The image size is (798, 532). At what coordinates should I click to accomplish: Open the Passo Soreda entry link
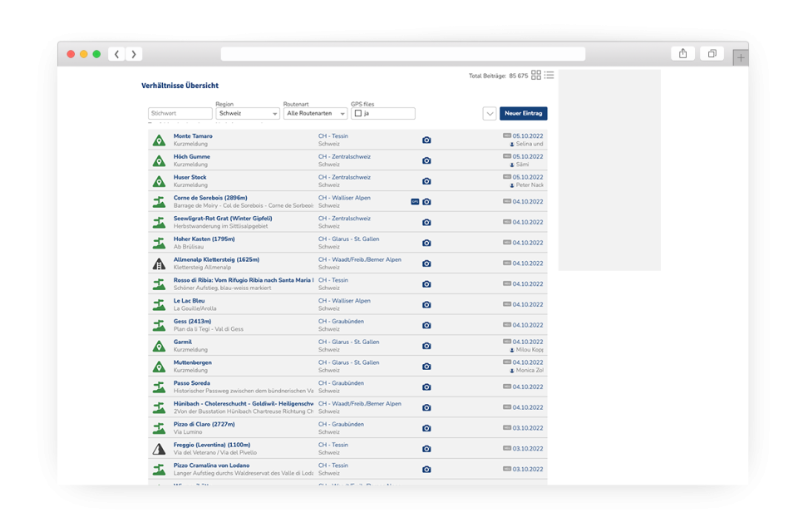[192, 383]
